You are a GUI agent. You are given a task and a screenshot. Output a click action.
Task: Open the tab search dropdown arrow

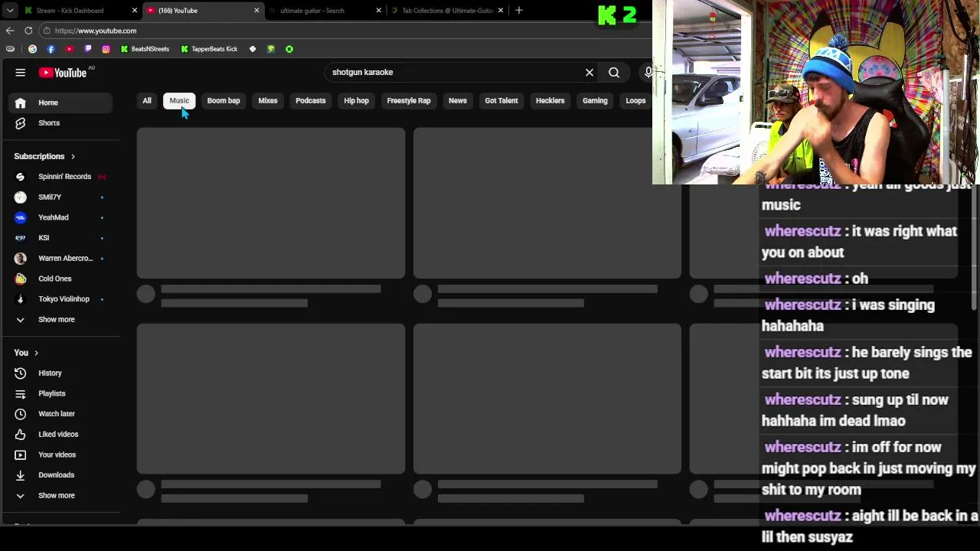[x=9, y=11]
